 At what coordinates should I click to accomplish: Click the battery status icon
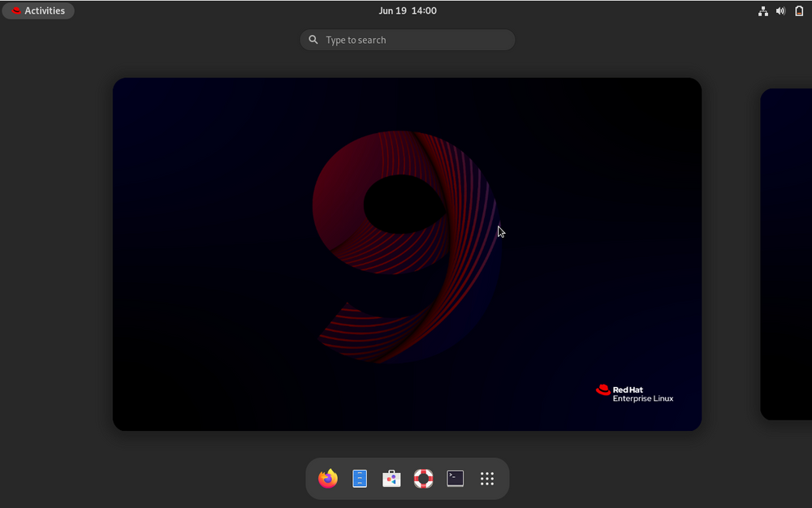799,11
